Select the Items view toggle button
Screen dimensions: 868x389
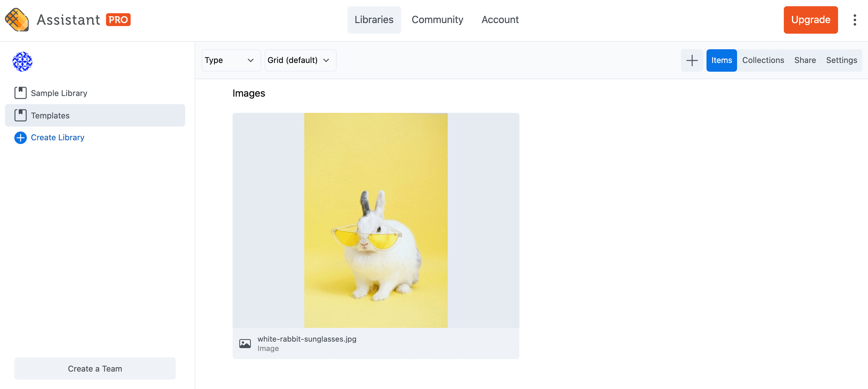[x=721, y=60]
